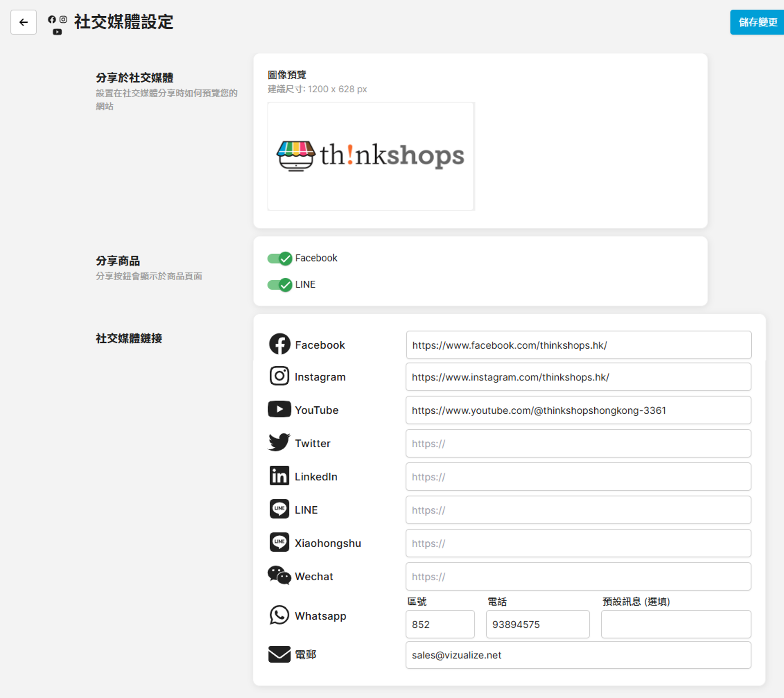784x698 pixels.
Task: Click the Whatsapp phone icon
Action: point(279,615)
